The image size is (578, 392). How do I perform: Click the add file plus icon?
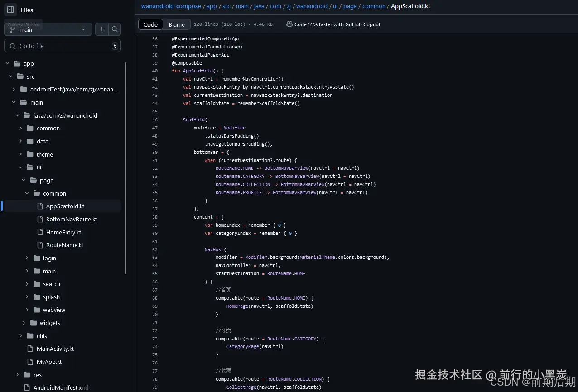(x=102, y=29)
